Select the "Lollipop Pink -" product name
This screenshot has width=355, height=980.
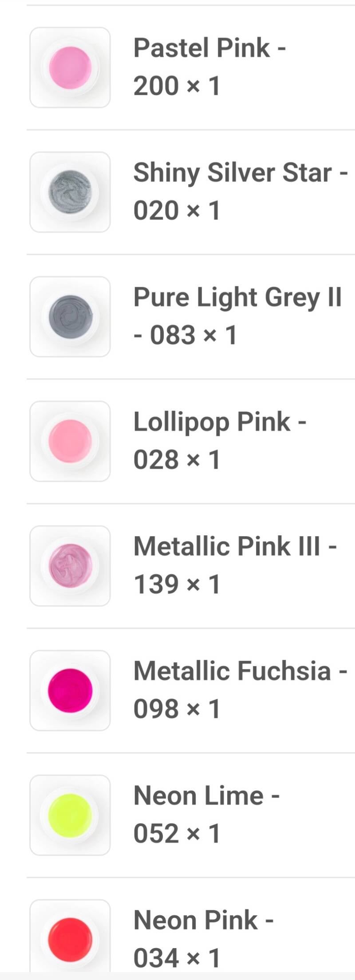point(220,422)
